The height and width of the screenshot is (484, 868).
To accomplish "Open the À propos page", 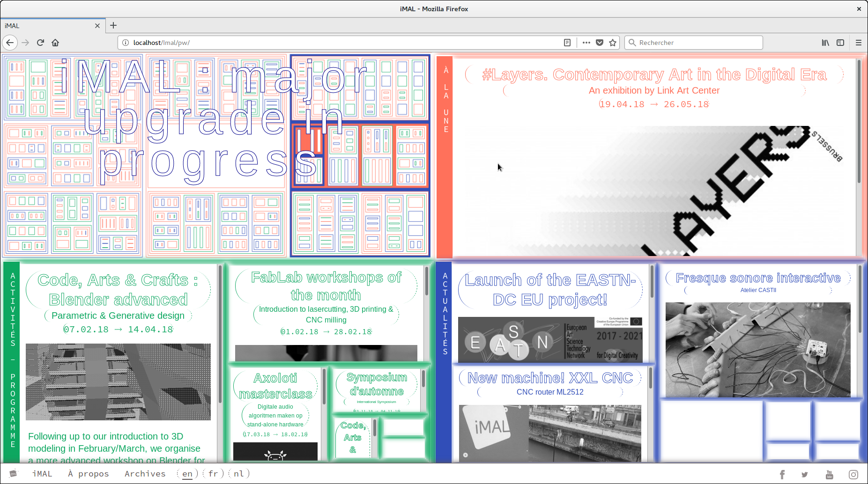I will (88, 474).
